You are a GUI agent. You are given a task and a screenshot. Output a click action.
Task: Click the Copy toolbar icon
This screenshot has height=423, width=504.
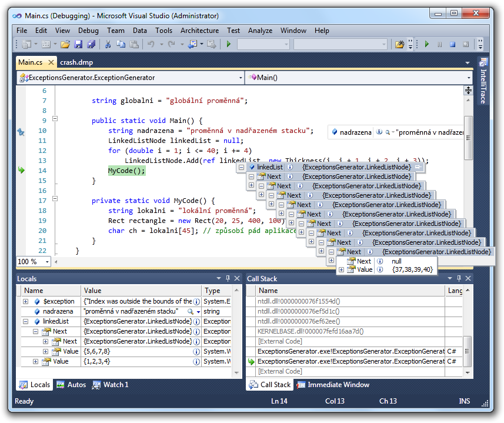click(x=121, y=44)
